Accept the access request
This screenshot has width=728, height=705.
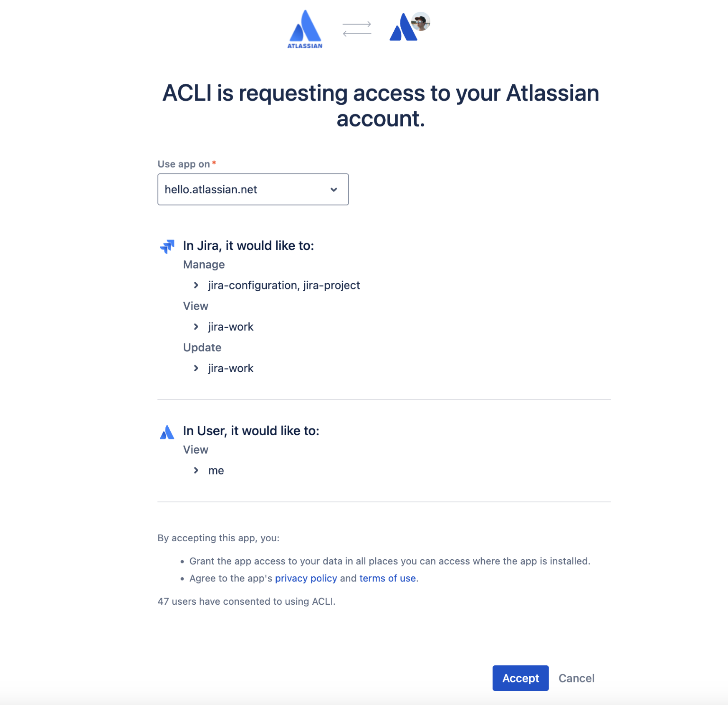(520, 678)
